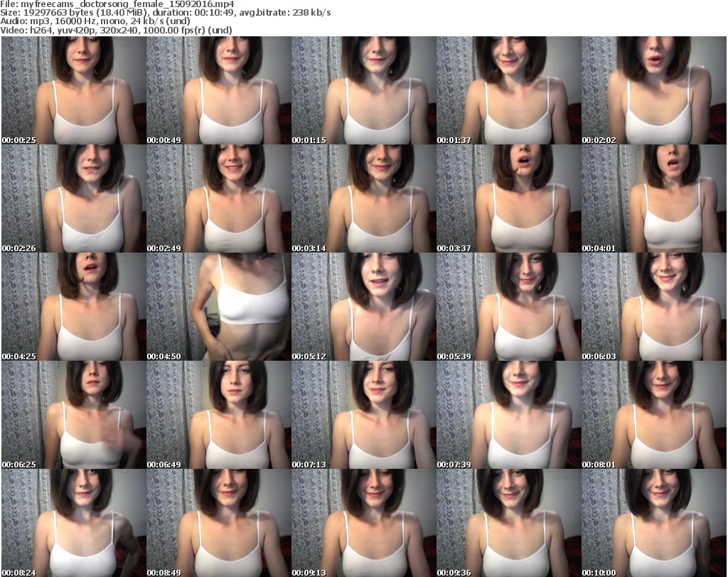Select the frame timestamped 00:09:13
728x577 pixels.
click(363, 523)
